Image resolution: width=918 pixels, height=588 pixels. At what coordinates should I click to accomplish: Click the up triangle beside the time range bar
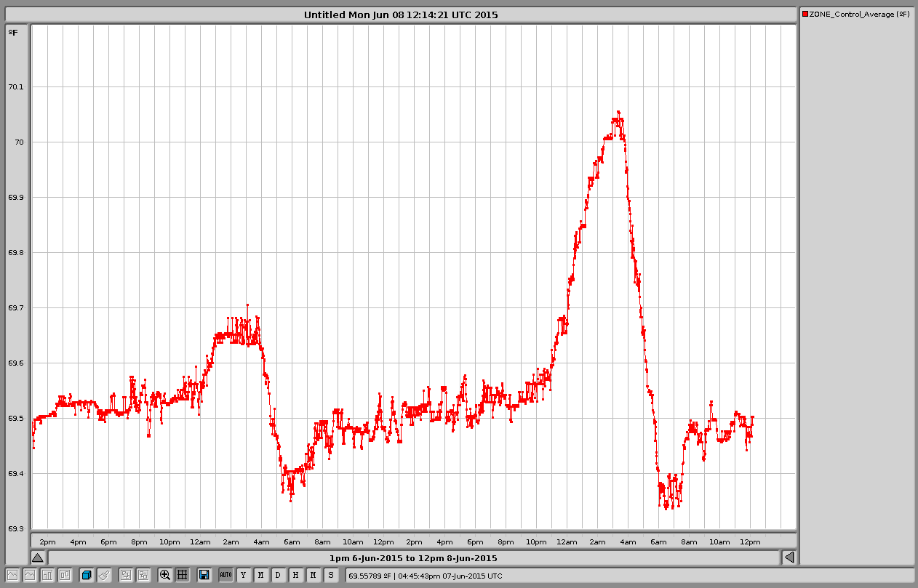[x=38, y=557]
